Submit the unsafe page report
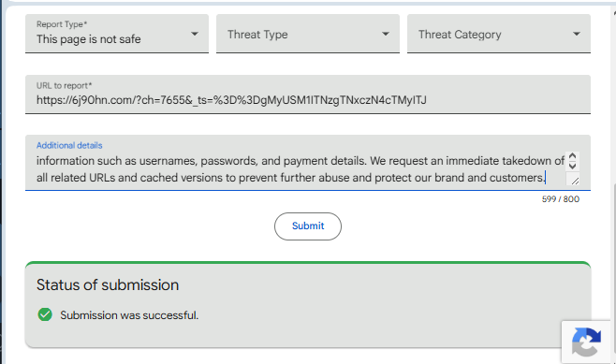The image size is (616, 364). point(308,226)
